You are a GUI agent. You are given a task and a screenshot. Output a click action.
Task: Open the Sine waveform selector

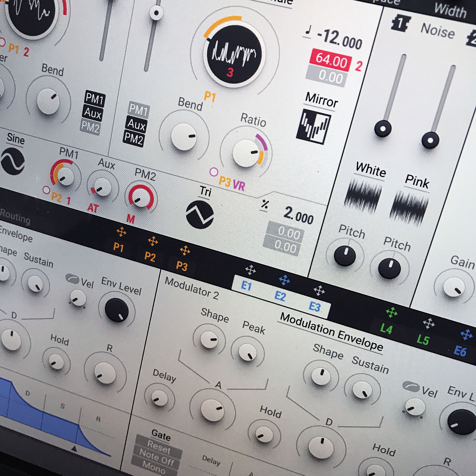(x=16, y=139)
